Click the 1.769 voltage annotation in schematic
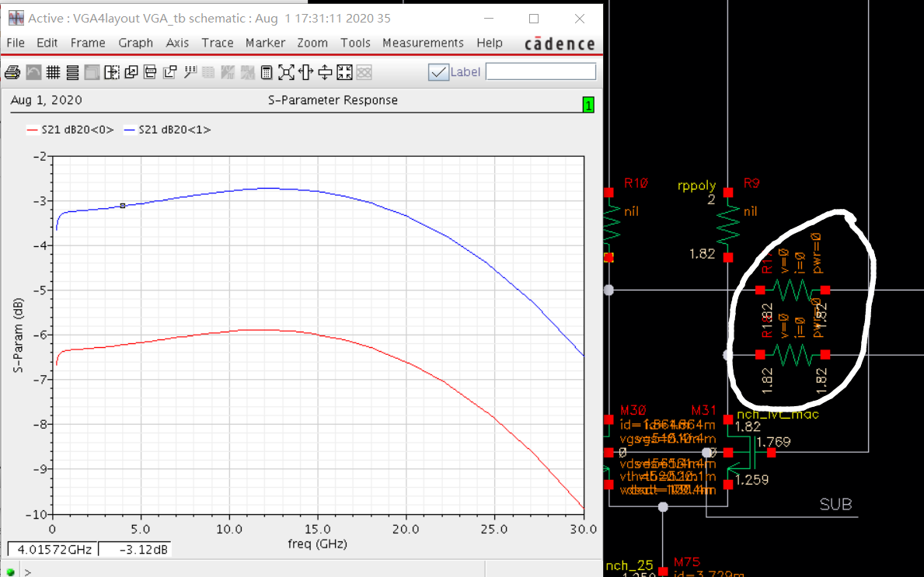 773,442
